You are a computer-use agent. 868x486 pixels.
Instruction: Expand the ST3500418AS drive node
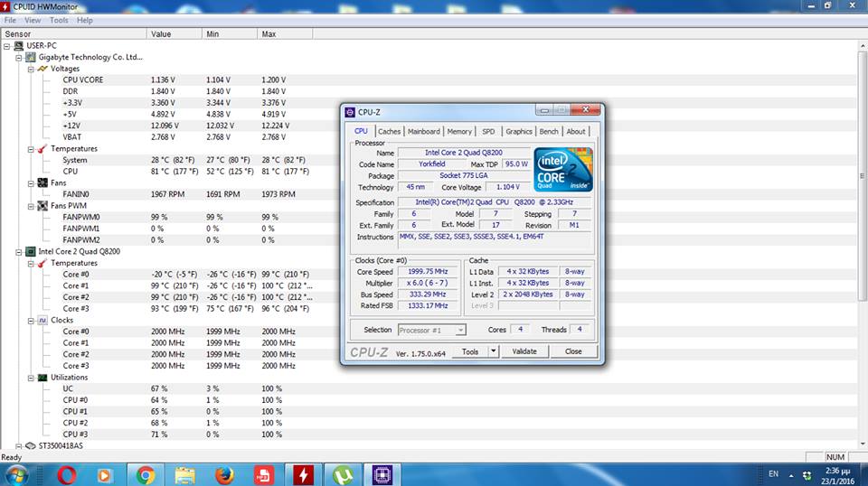tap(19, 445)
